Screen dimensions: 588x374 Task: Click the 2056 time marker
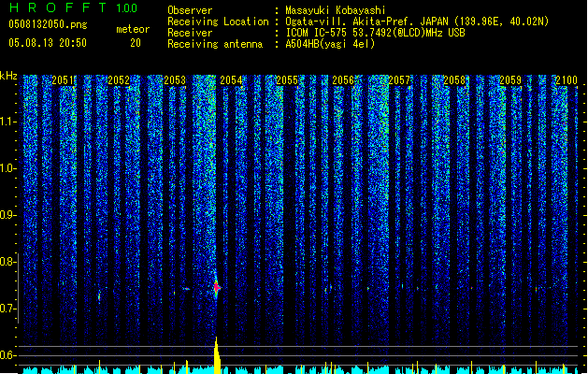(x=343, y=80)
